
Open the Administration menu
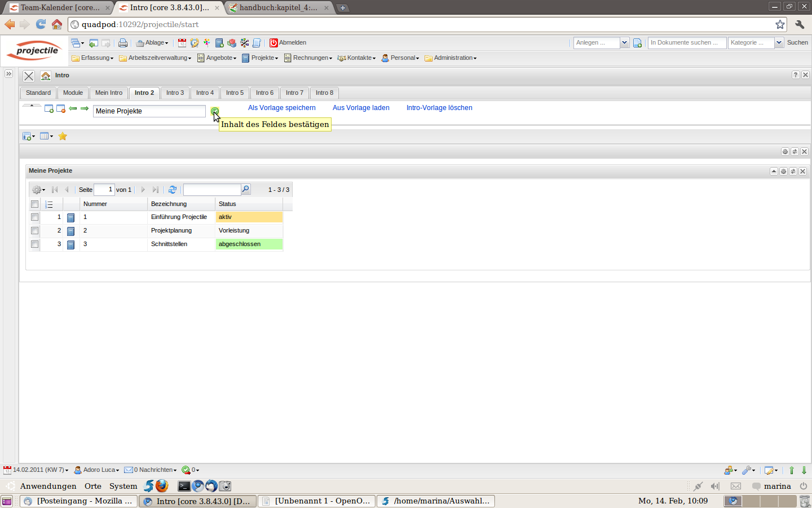[x=451, y=58]
